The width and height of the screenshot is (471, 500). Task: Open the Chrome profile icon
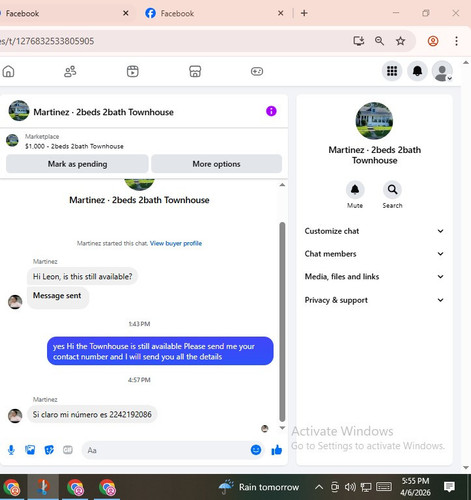(433, 41)
